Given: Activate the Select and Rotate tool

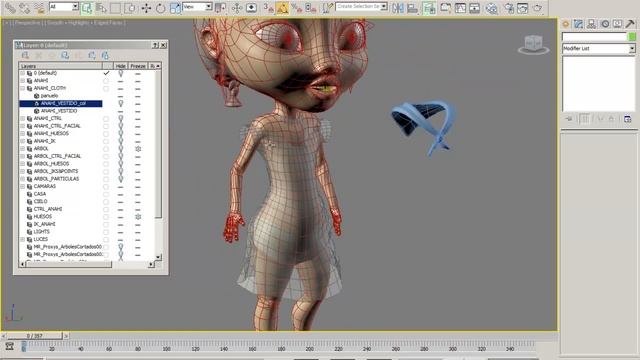Looking at the screenshot, I should pyautogui.click(x=160, y=7).
